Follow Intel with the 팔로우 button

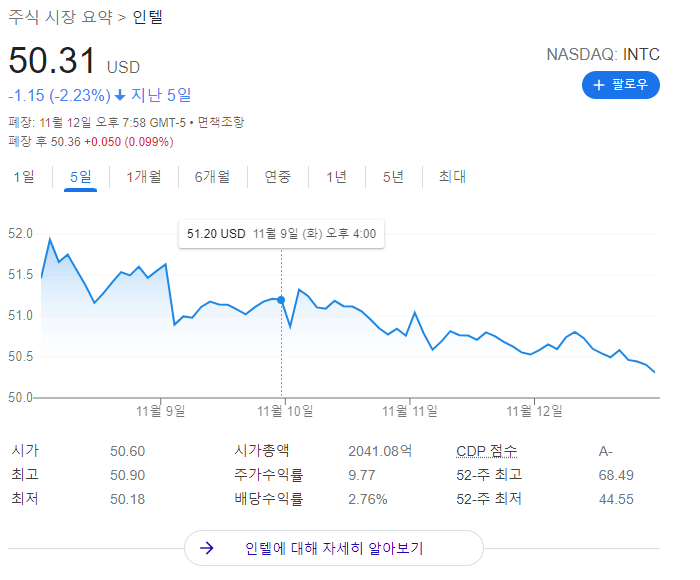621,85
